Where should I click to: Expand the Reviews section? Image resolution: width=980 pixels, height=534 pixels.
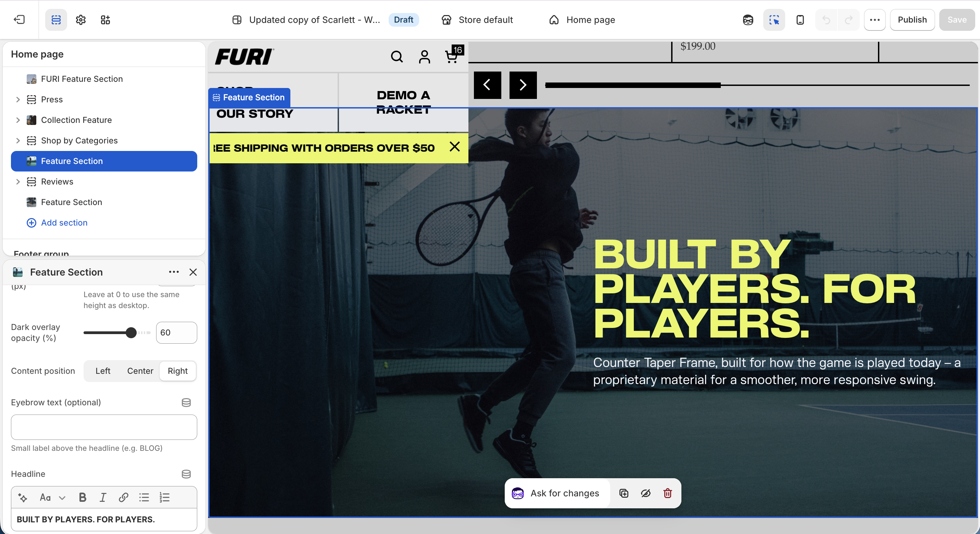point(18,181)
